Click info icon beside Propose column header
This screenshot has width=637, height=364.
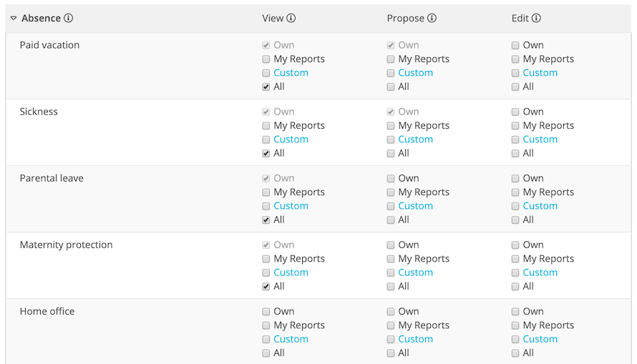click(x=432, y=19)
